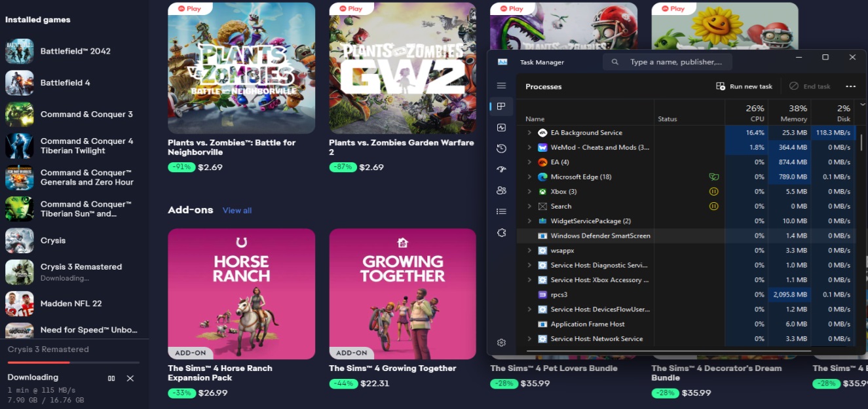Open Horse Ranch add-on thumbnail

tap(242, 294)
